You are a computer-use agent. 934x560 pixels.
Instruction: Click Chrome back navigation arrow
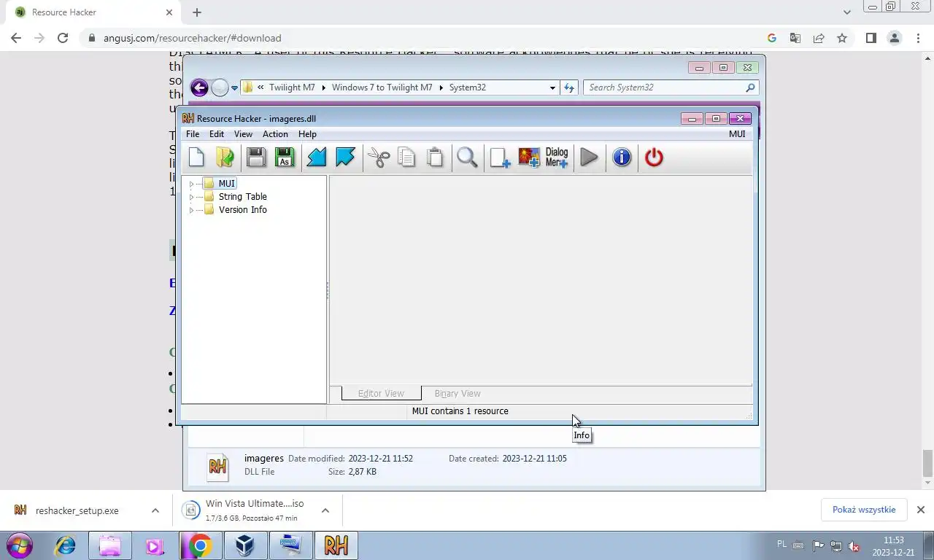point(16,38)
